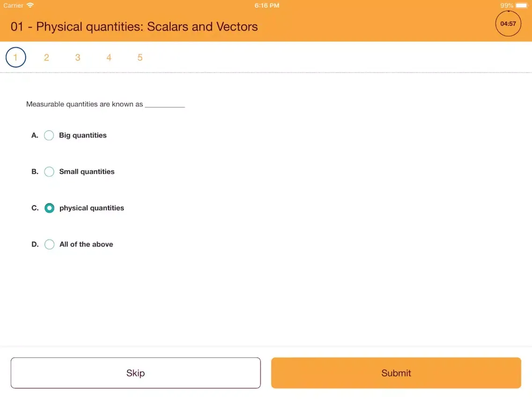Jump to question 3
Viewport: 532px width, 399px height.
tap(78, 57)
